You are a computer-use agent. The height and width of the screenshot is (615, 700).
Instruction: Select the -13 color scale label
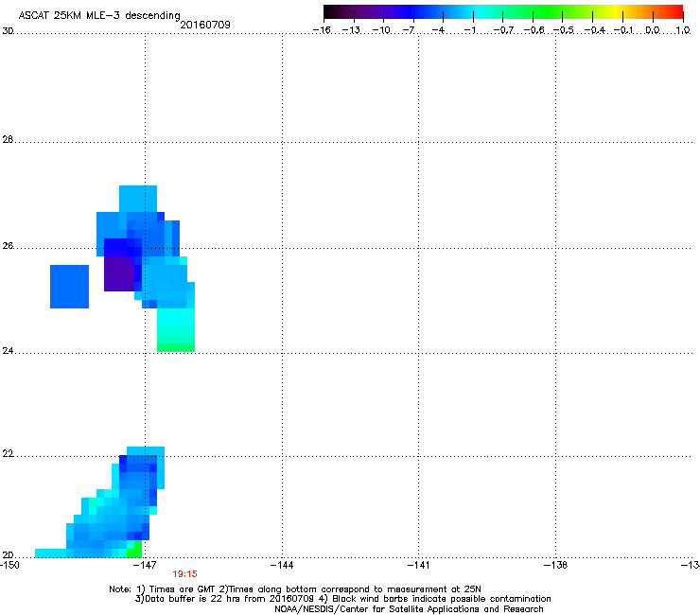(351, 30)
